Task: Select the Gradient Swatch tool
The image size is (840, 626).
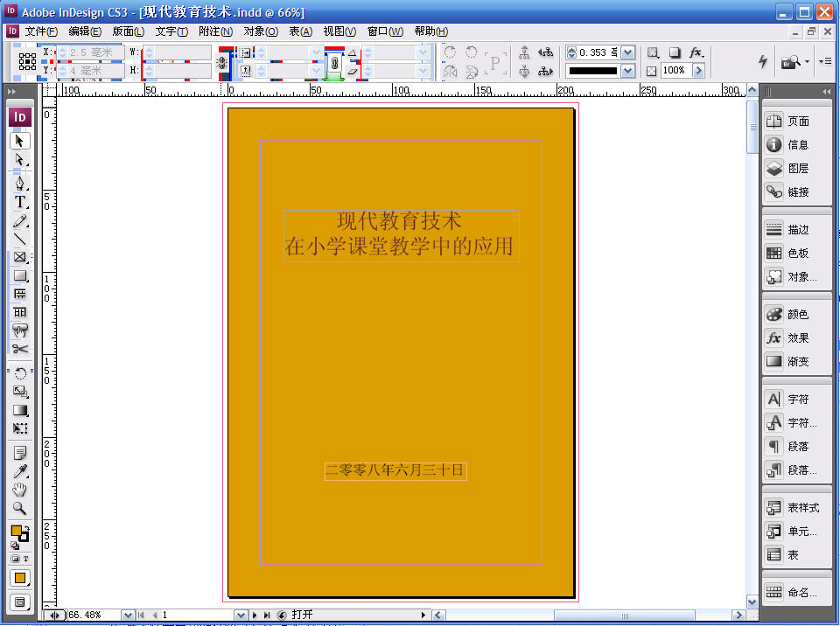Action: pyautogui.click(x=20, y=410)
